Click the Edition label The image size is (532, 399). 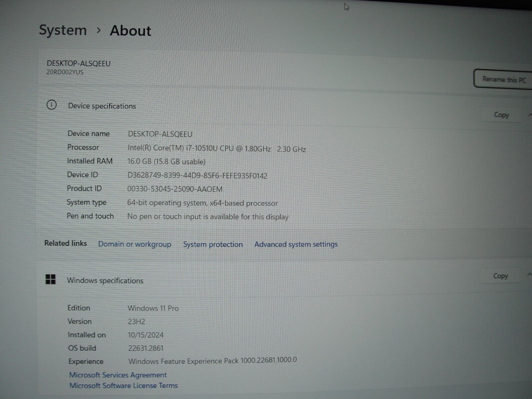pos(79,308)
